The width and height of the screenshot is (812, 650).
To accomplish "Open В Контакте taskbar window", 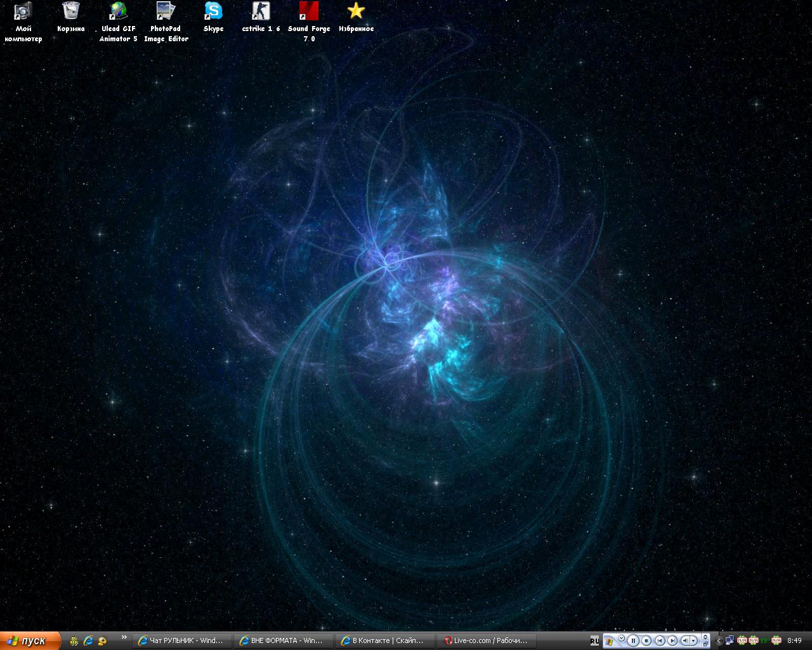I will click(x=384, y=641).
